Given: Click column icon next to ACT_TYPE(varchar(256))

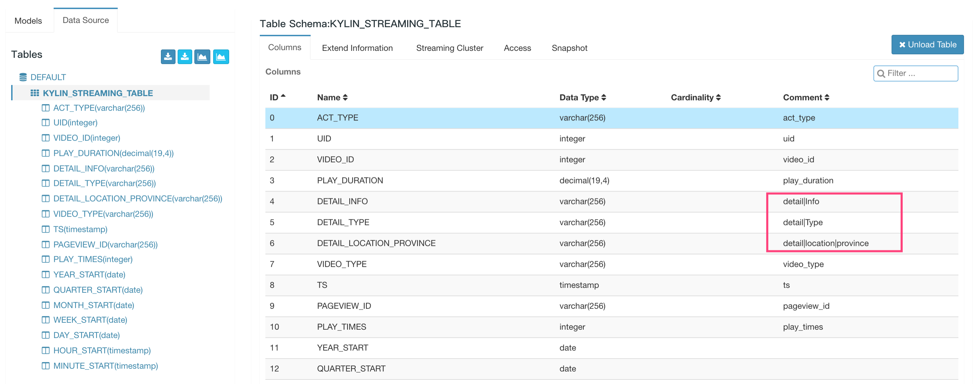Looking at the screenshot, I should pyautogui.click(x=46, y=108).
